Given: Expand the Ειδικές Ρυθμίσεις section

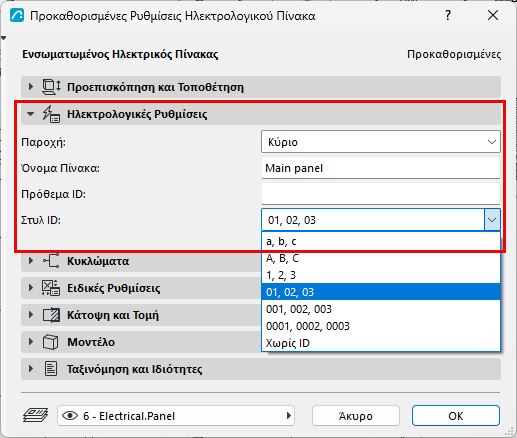Looking at the screenshot, I should point(31,288).
